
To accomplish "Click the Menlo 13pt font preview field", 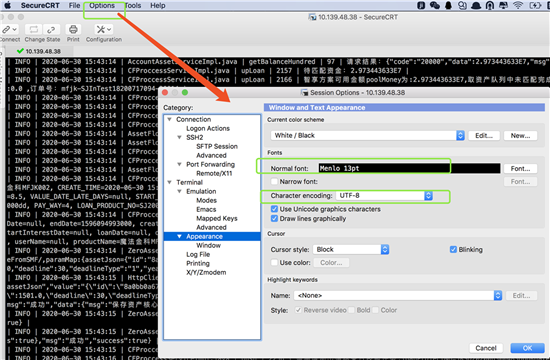I will point(409,168).
